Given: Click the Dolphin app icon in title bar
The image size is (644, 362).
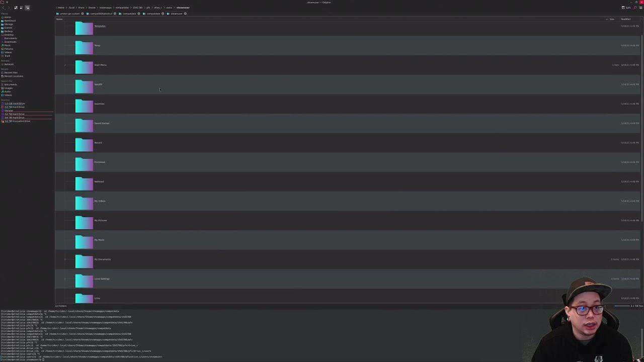Looking at the screenshot, I should (3, 3).
